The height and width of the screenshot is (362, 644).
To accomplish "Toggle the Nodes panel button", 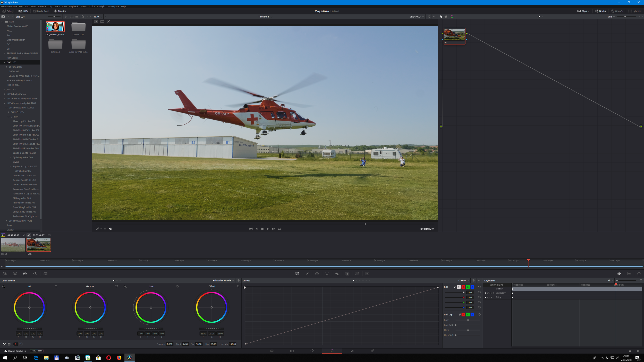I will [x=600, y=11].
